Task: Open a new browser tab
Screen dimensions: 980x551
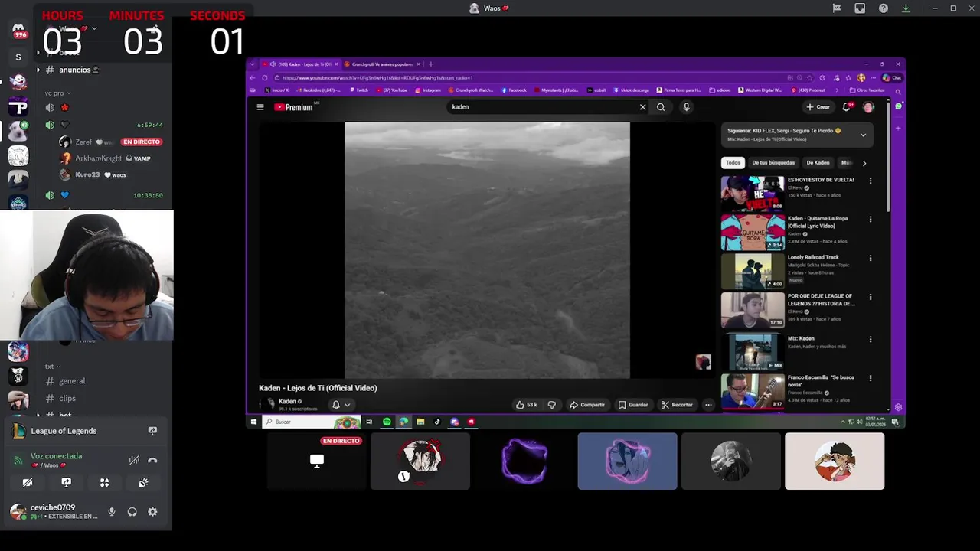Action: 430,64
